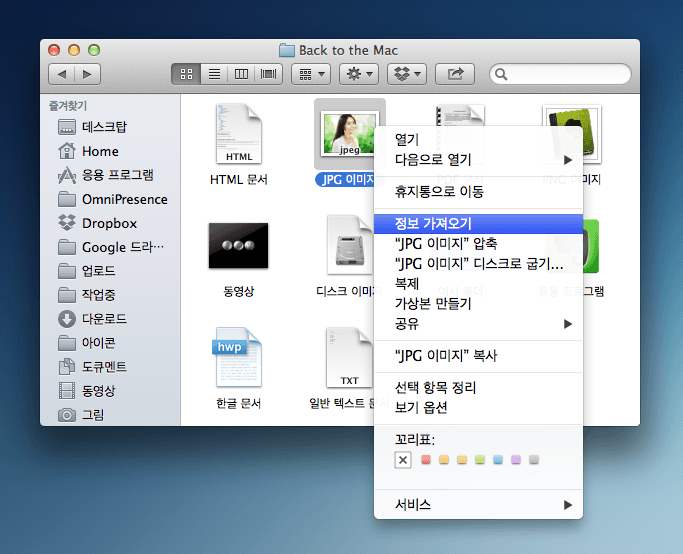Click the Back to the Mac title folder icon

[x=287, y=50]
